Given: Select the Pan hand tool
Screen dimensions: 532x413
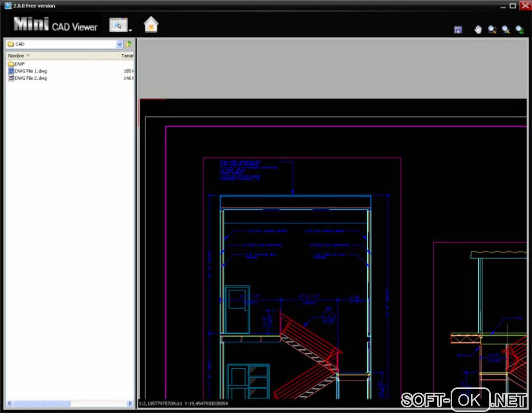Looking at the screenshot, I should click(x=478, y=30).
